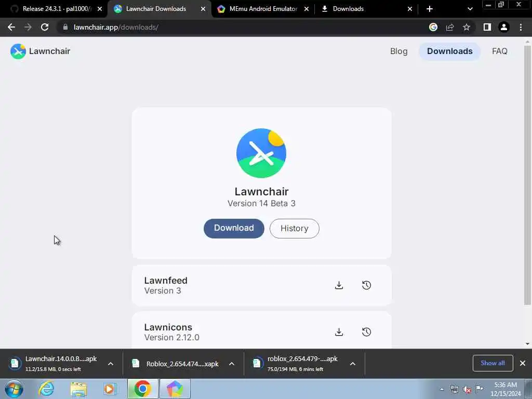Open Windows Media Player from taskbar
The height and width of the screenshot is (399, 532).
coord(110,389)
